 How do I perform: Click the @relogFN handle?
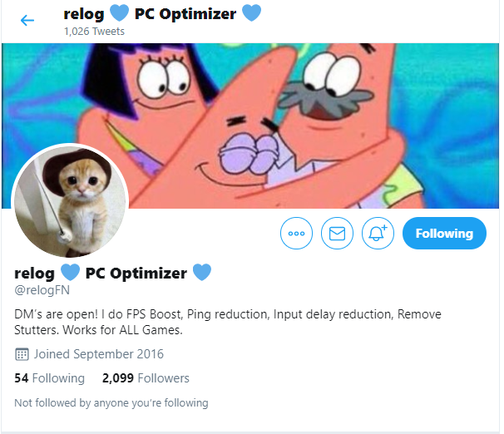point(42,290)
